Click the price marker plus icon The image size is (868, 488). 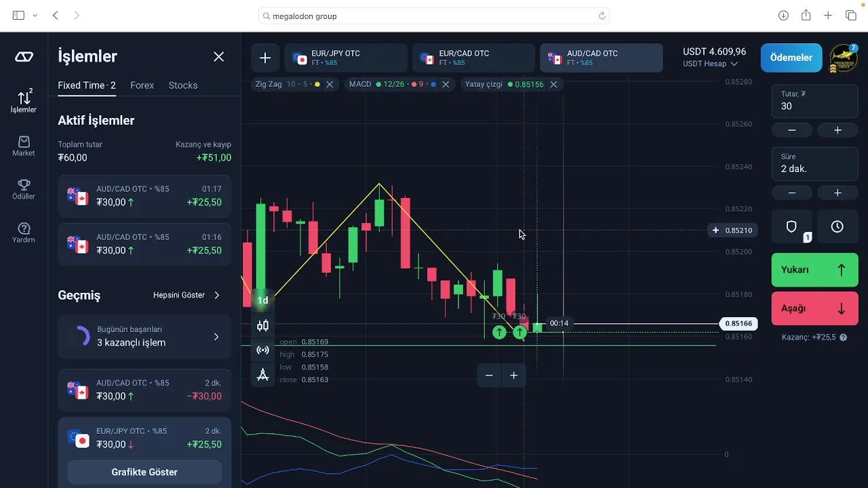pos(715,230)
